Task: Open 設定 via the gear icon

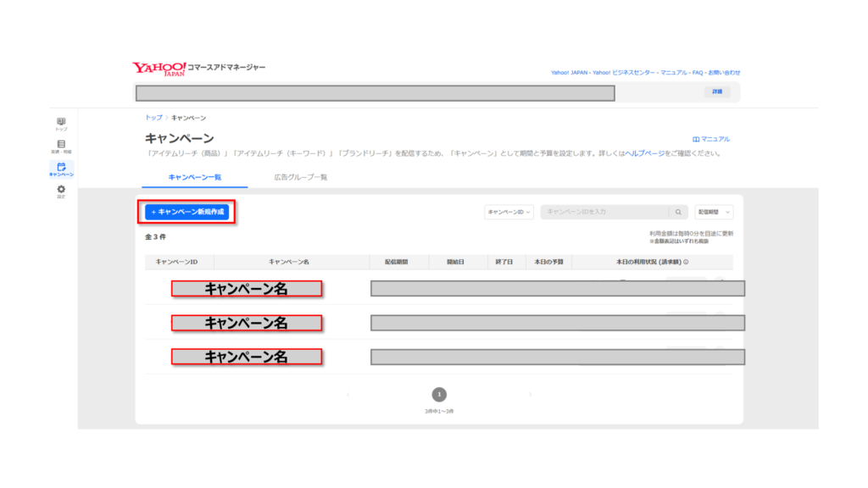Action: (x=60, y=189)
